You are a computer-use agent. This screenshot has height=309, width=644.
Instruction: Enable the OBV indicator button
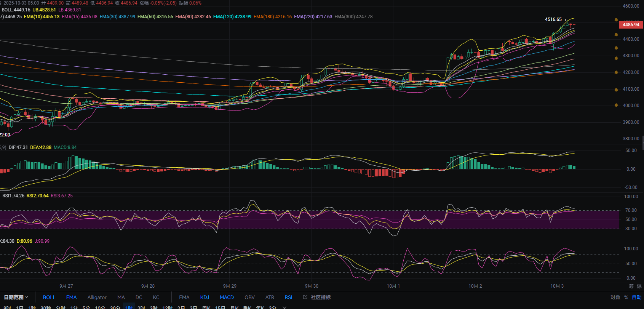coord(249,297)
